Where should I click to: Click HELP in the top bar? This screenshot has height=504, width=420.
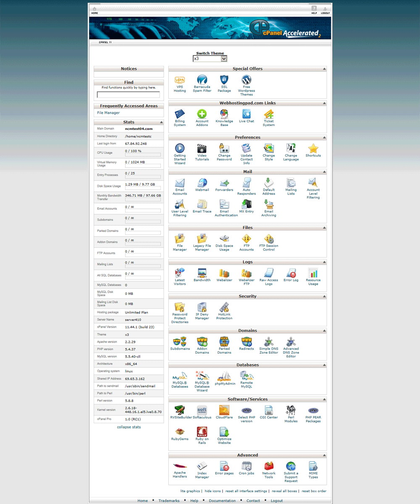point(314,10)
